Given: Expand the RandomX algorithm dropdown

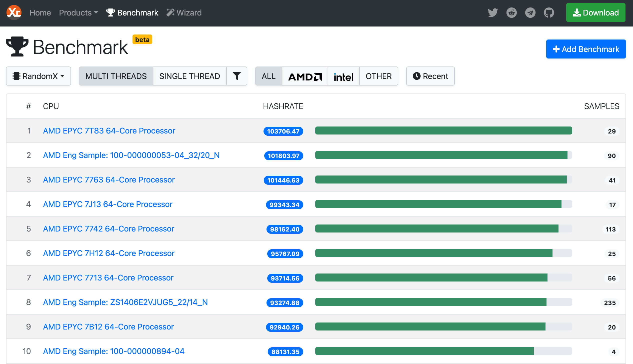Looking at the screenshot, I should [38, 76].
